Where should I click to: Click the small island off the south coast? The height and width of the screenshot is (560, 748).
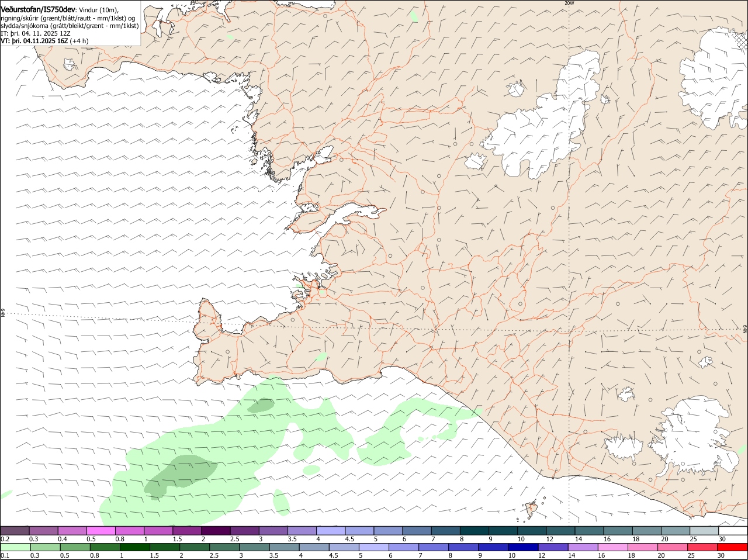point(532,510)
